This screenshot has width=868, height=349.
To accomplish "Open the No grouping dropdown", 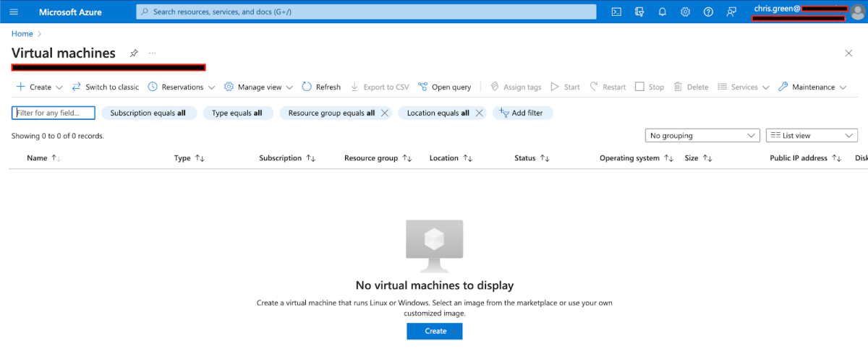I will point(702,135).
